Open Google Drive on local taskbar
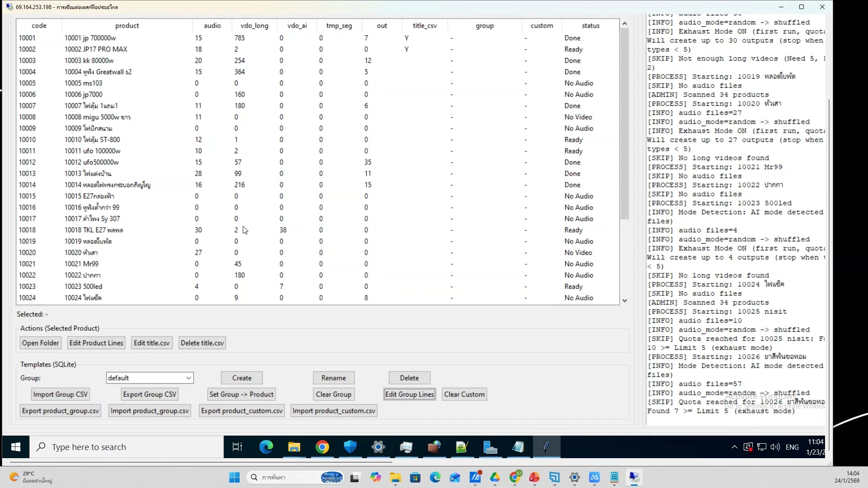The width and height of the screenshot is (868, 488). (495, 478)
